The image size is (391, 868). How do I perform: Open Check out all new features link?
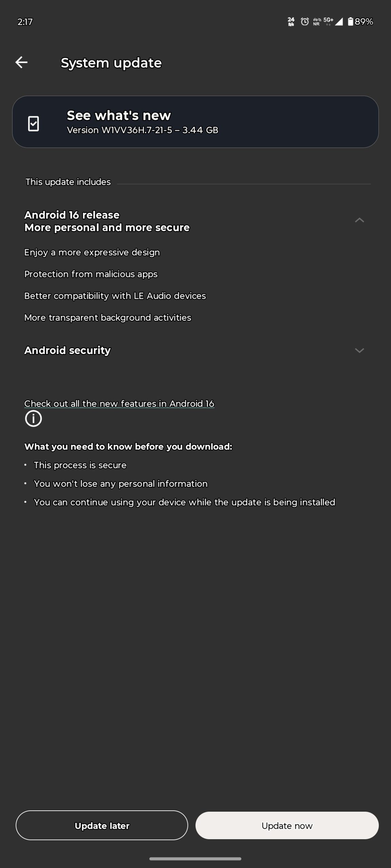(119, 403)
